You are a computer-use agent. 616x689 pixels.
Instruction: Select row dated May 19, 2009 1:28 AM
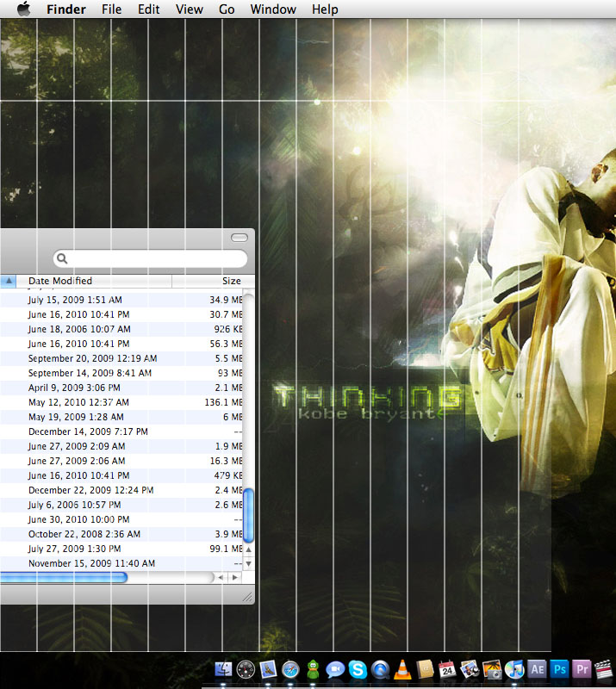pos(121,417)
